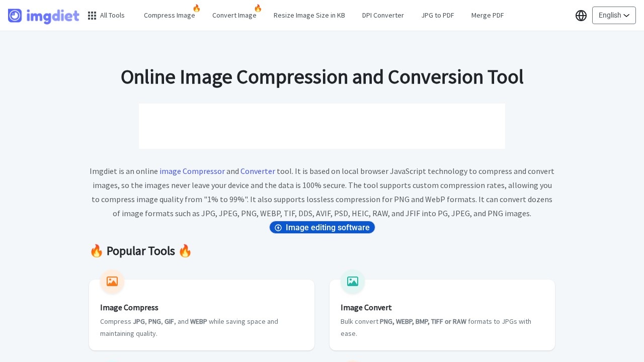Viewport: 644px width, 362px height.
Task: Click the plus icon in Image editing software
Action: coord(278,228)
